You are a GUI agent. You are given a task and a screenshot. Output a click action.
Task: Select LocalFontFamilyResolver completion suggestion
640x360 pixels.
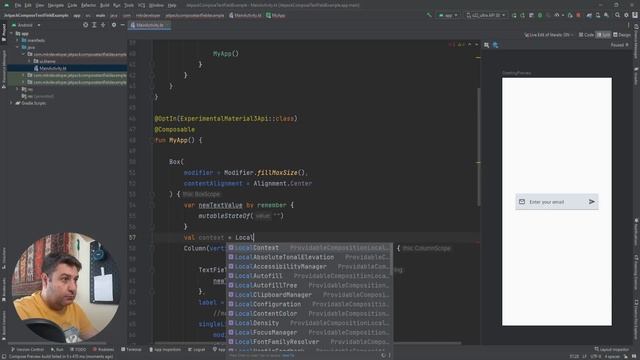tap(309, 342)
